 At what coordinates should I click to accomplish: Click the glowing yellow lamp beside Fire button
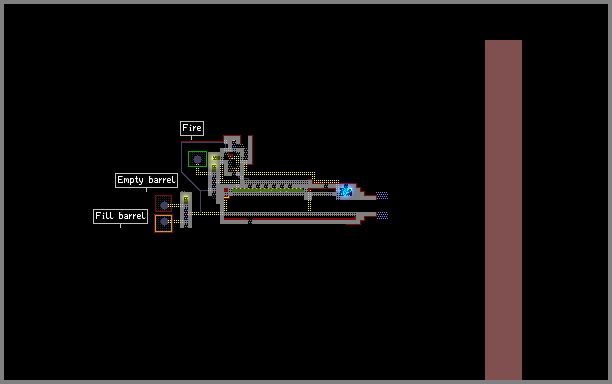[x=215, y=158]
